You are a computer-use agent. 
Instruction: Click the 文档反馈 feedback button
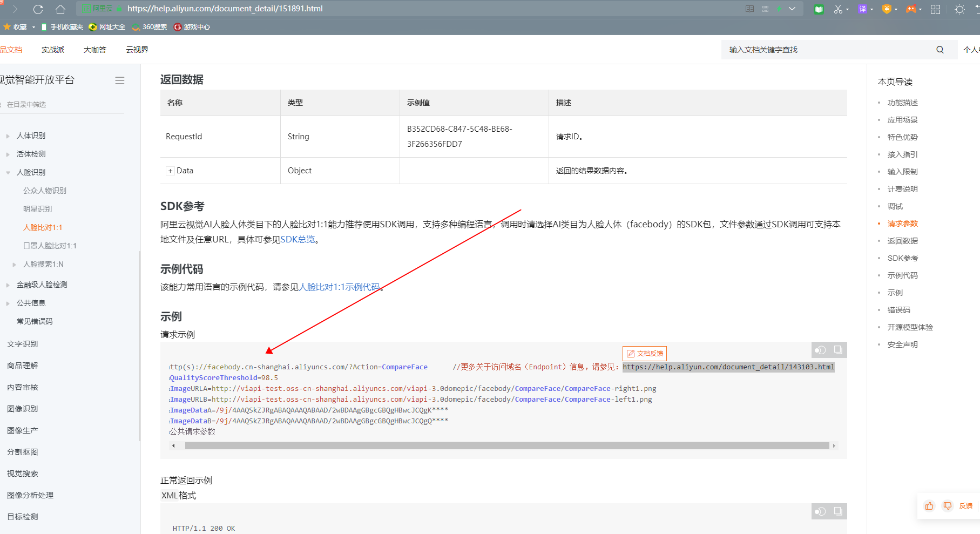coord(645,353)
